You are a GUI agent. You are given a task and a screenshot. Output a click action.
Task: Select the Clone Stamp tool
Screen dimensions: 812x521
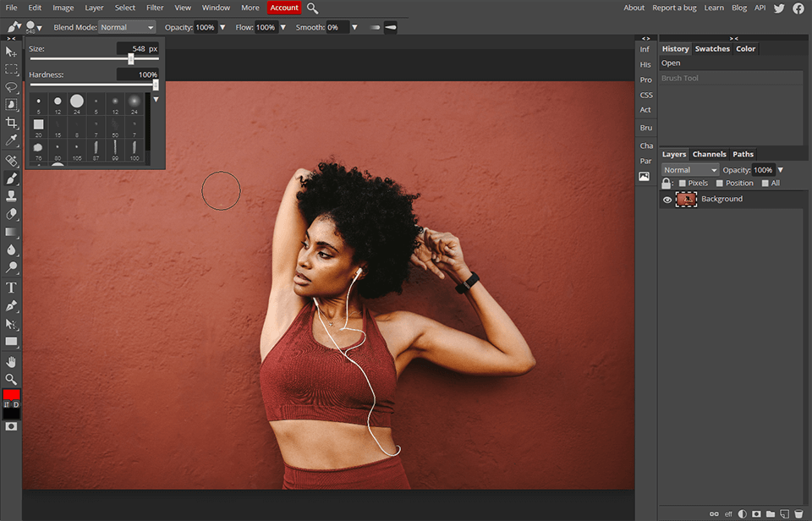[x=12, y=196]
